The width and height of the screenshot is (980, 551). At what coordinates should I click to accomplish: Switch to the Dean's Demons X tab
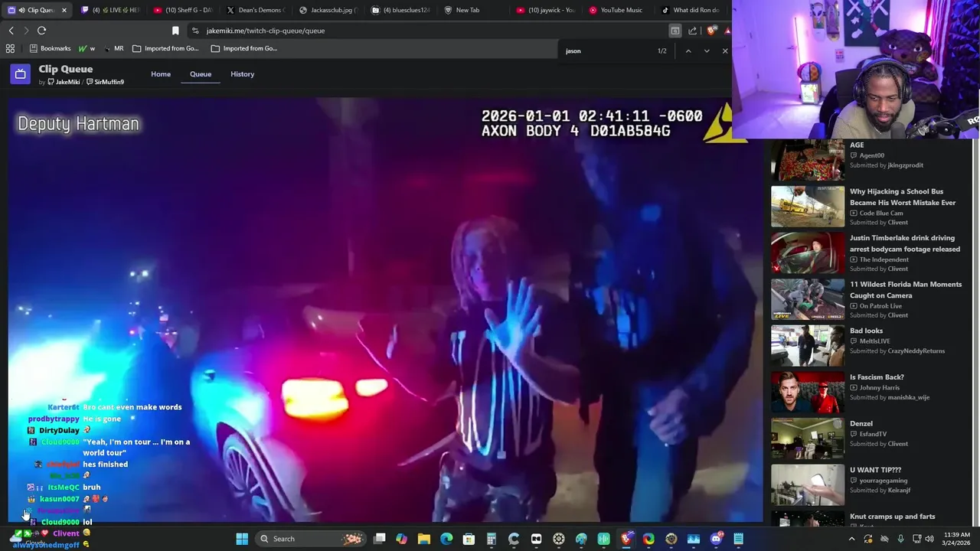(256, 10)
